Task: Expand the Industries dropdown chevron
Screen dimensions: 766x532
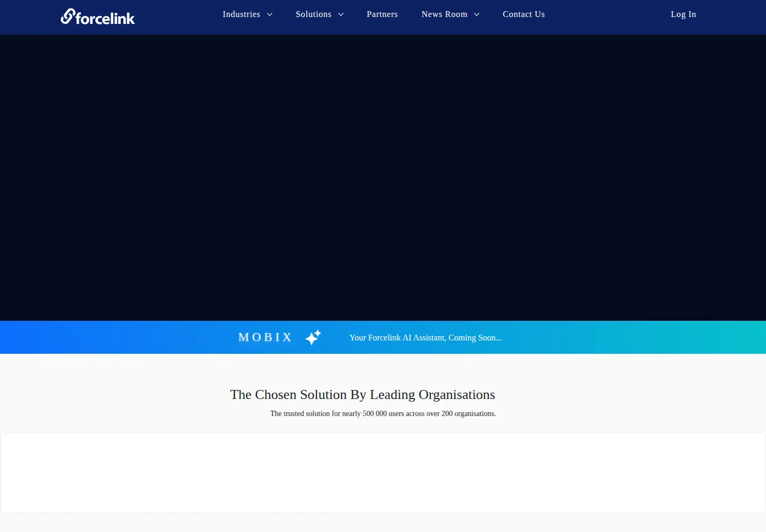Action: (270, 14)
